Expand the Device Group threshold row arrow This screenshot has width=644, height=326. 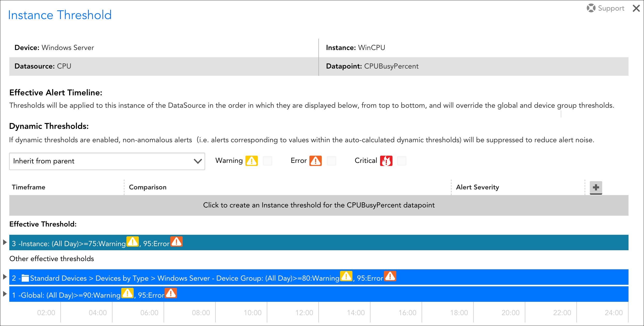(x=5, y=277)
